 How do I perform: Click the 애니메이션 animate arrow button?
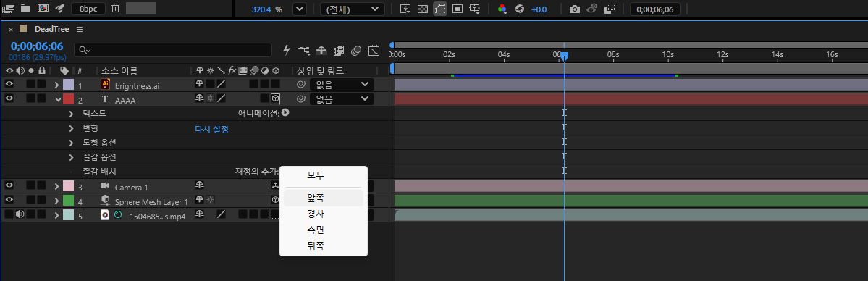(286, 112)
